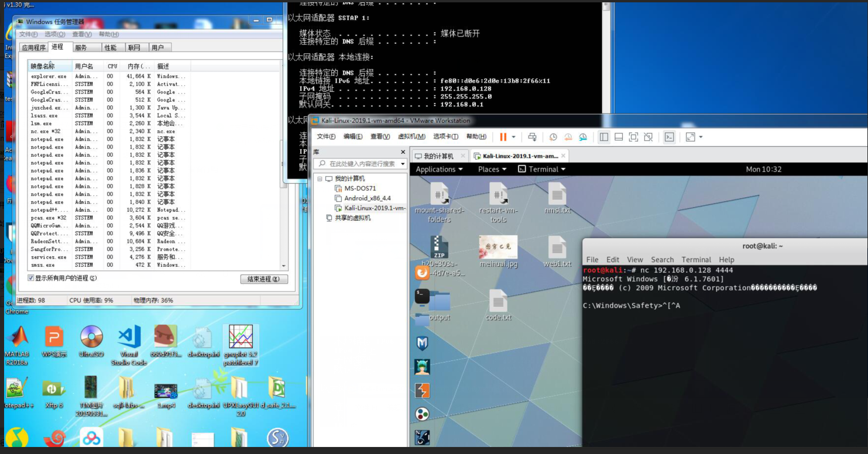
Task: Toggle the thumbnail bar icon in VMware toolbar
Action: 619,137
